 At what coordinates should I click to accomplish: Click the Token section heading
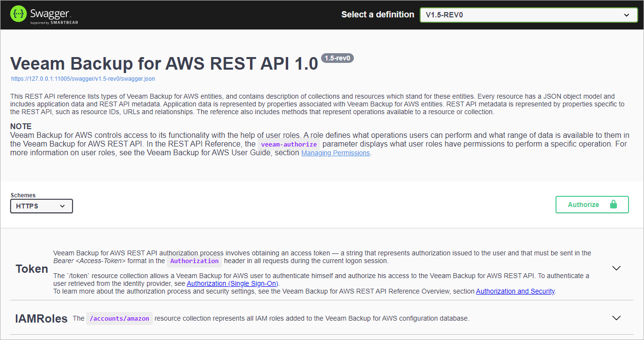pos(31,268)
